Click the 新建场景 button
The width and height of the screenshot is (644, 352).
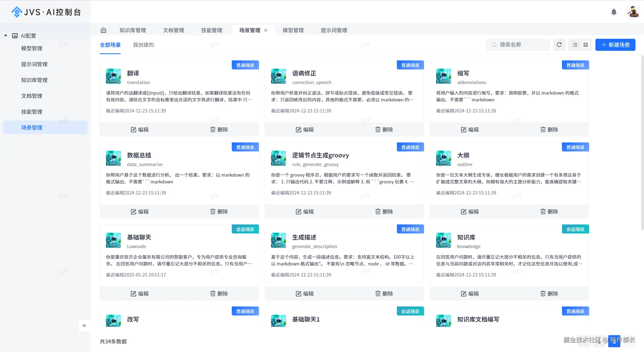tap(615, 45)
